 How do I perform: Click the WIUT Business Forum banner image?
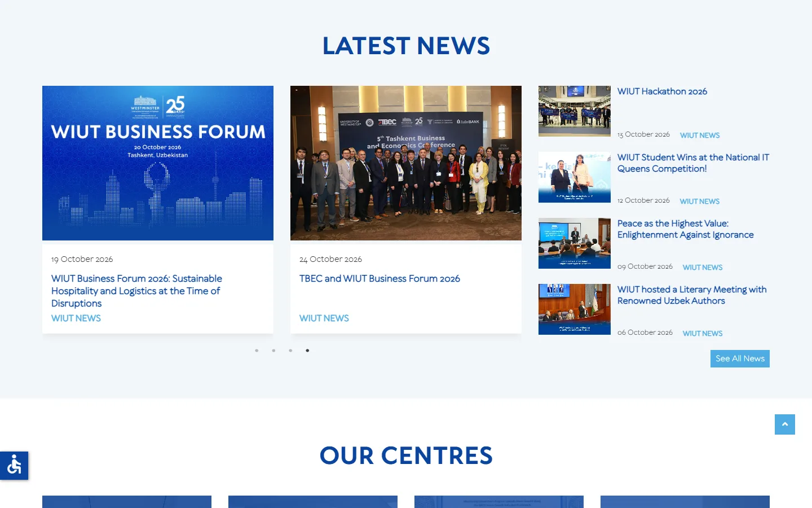(158, 163)
